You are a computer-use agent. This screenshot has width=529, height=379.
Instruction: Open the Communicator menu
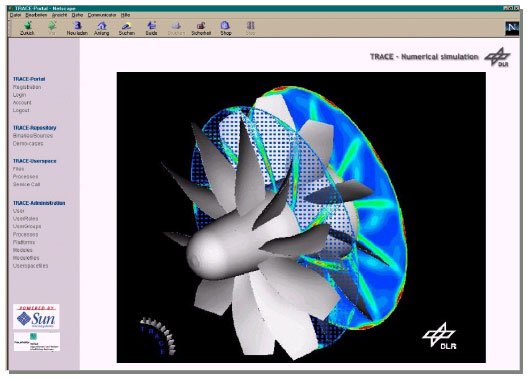(102, 15)
